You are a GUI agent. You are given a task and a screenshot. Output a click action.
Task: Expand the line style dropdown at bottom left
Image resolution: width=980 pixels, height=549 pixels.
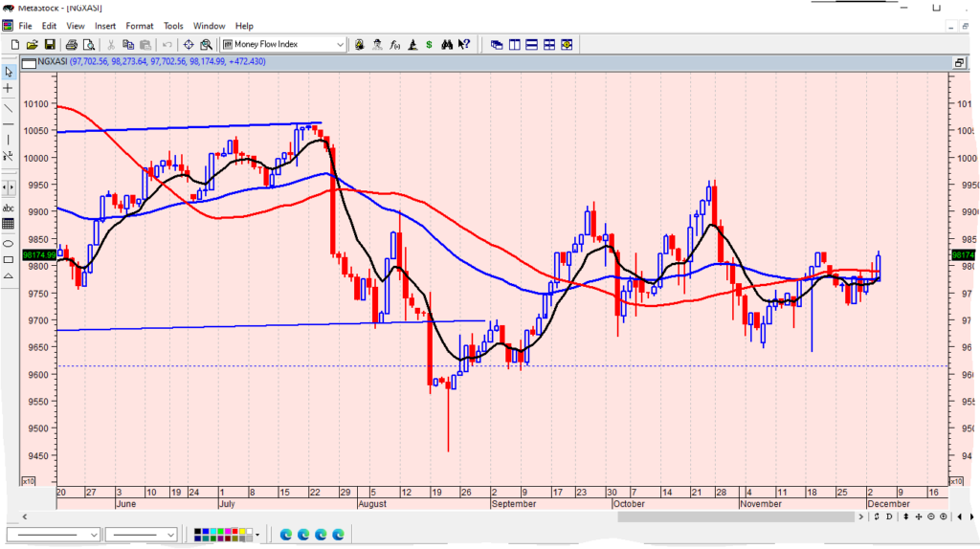tap(92, 534)
